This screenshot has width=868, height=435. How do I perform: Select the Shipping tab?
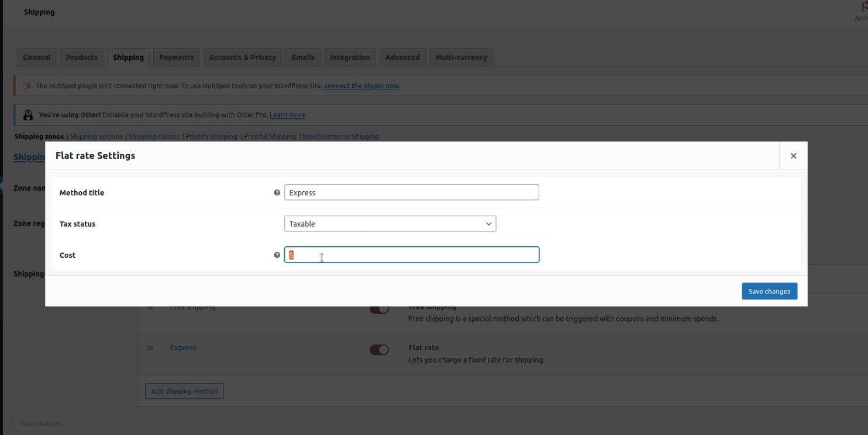click(x=128, y=57)
